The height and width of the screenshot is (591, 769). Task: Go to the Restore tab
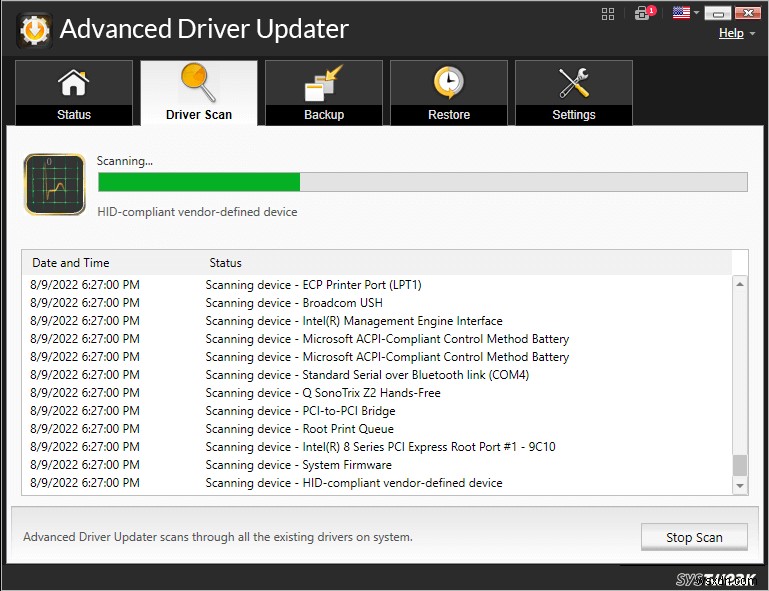click(449, 93)
